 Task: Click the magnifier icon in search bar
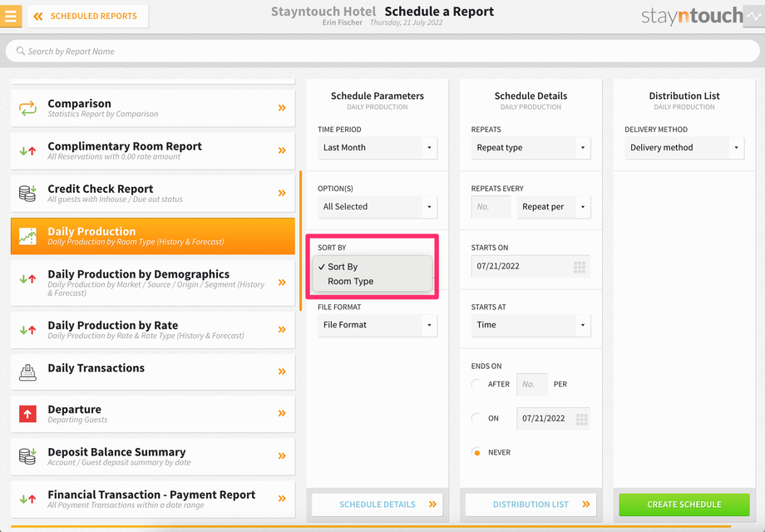tap(20, 51)
